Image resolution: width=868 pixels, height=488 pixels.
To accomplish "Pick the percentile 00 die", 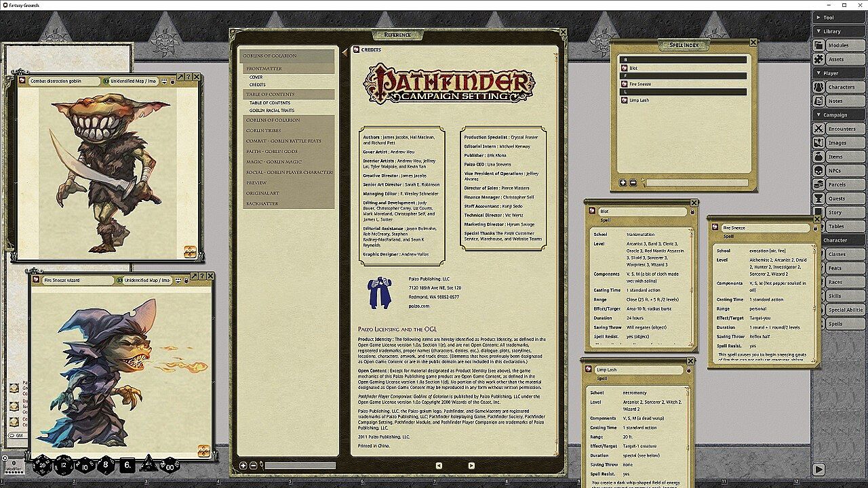I will [169, 465].
